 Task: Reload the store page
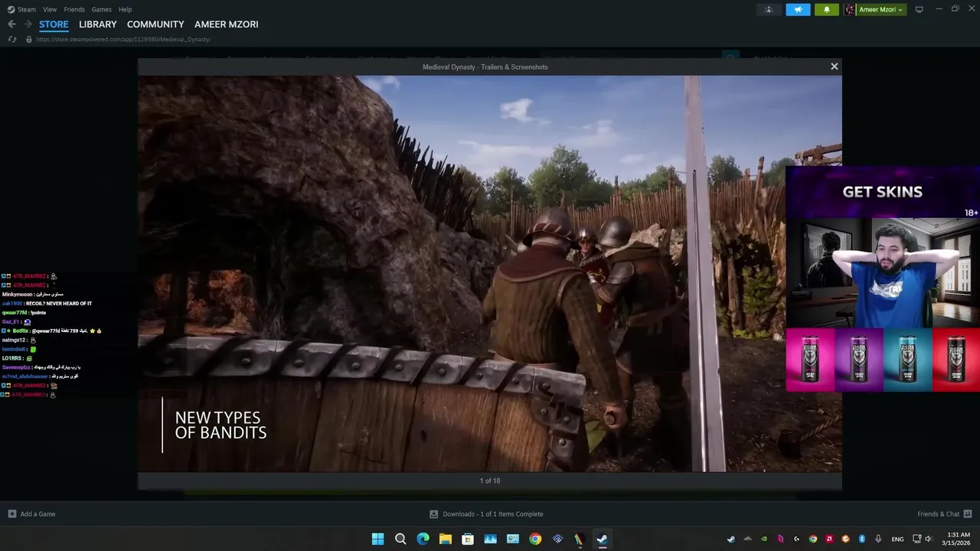point(11,39)
